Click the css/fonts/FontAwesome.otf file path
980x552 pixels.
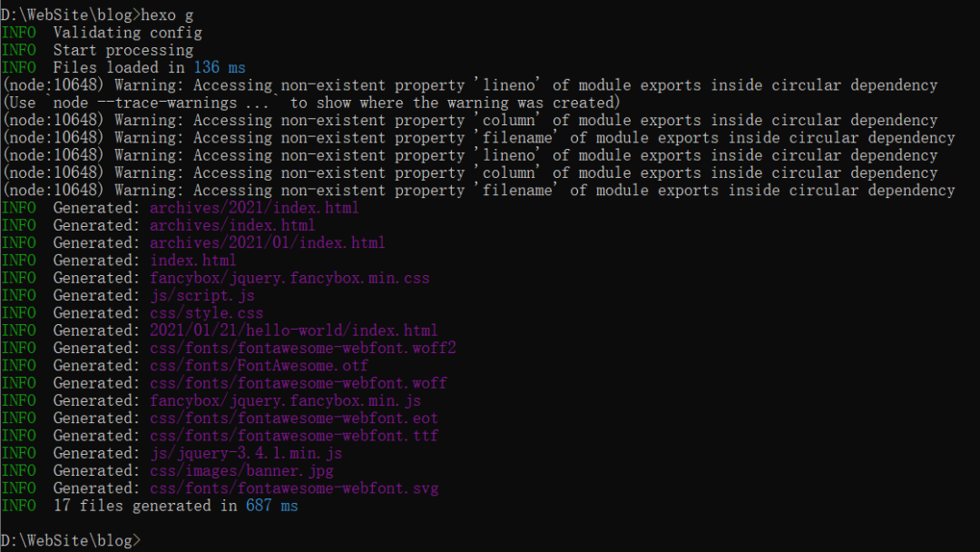pos(259,365)
